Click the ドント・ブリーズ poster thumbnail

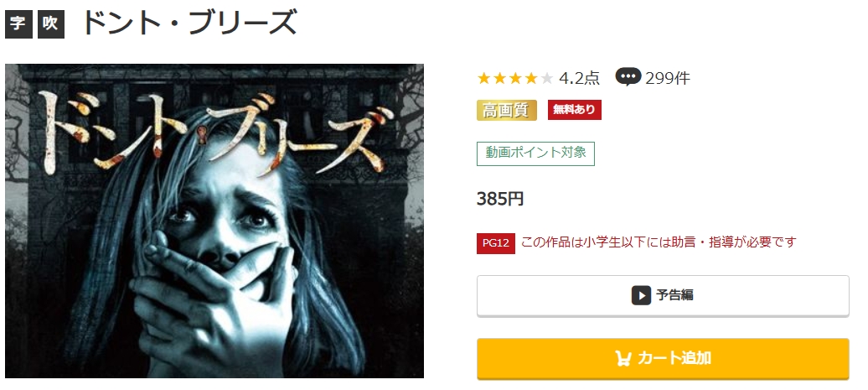(214, 221)
